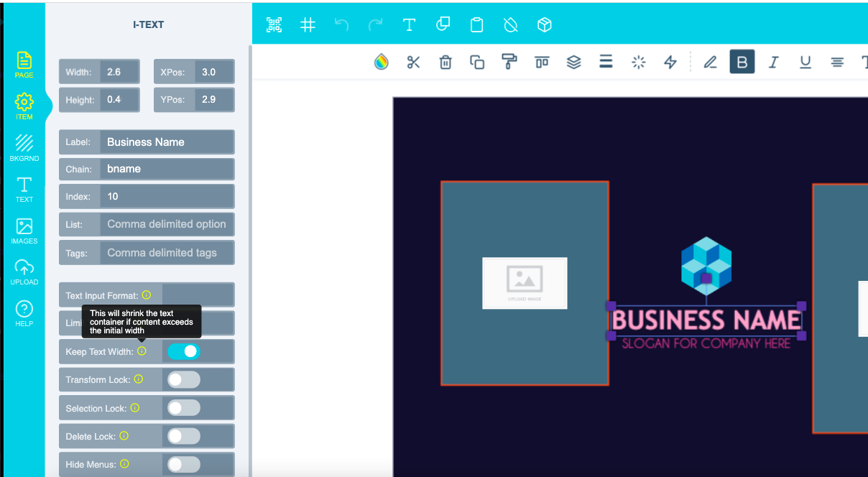Image resolution: width=868 pixels, height=477 pixels.
Task: Click the 3D box icon
Action: click(x=545, y=25)
